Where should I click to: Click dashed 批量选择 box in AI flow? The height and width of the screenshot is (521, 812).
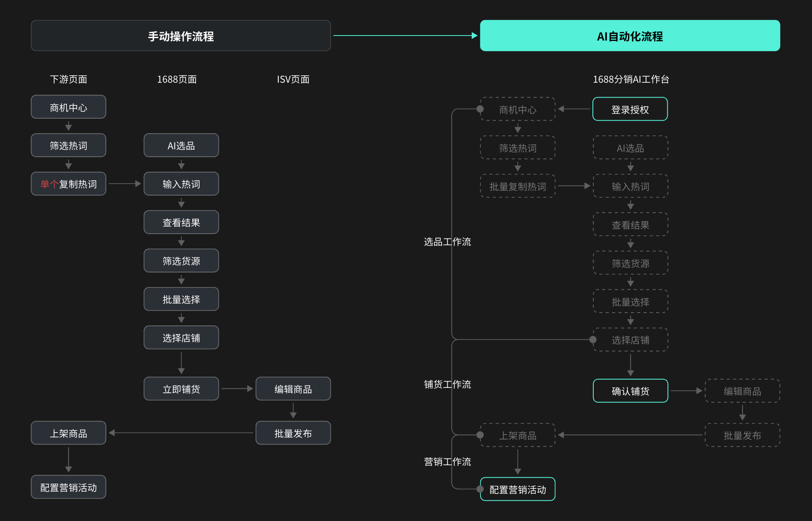630,301
